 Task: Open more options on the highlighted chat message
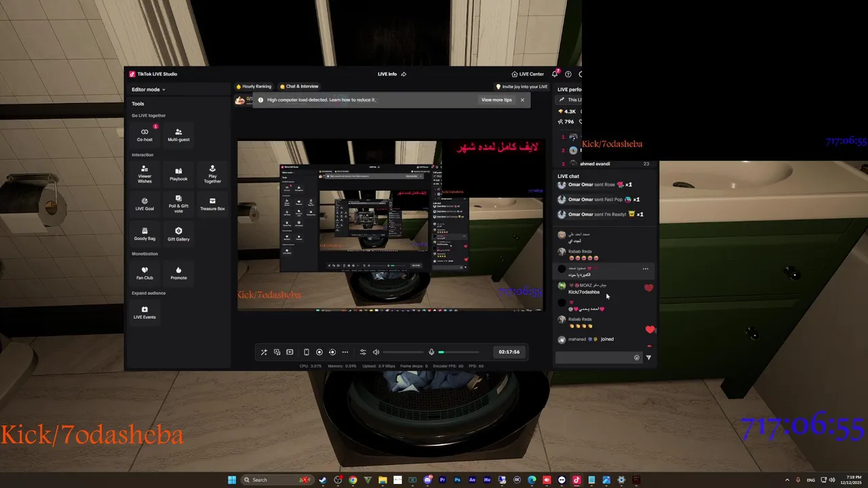pyautogui.click(x=645, y=269)
